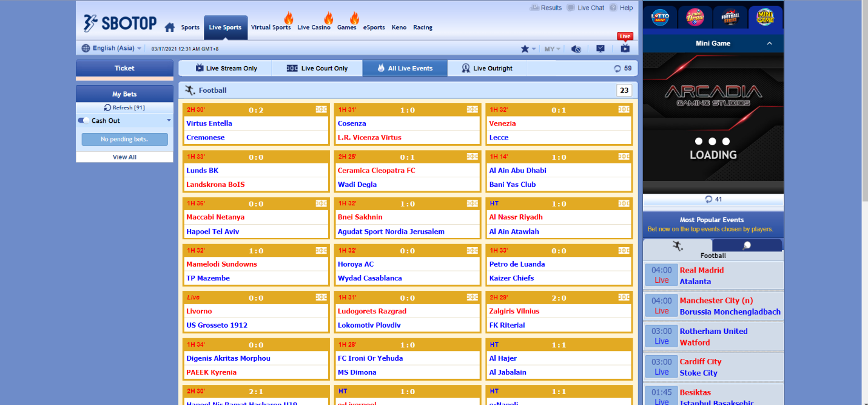Collapse Football section with the 23 count
The image size is (868, 405).
(x=624, y=90)
